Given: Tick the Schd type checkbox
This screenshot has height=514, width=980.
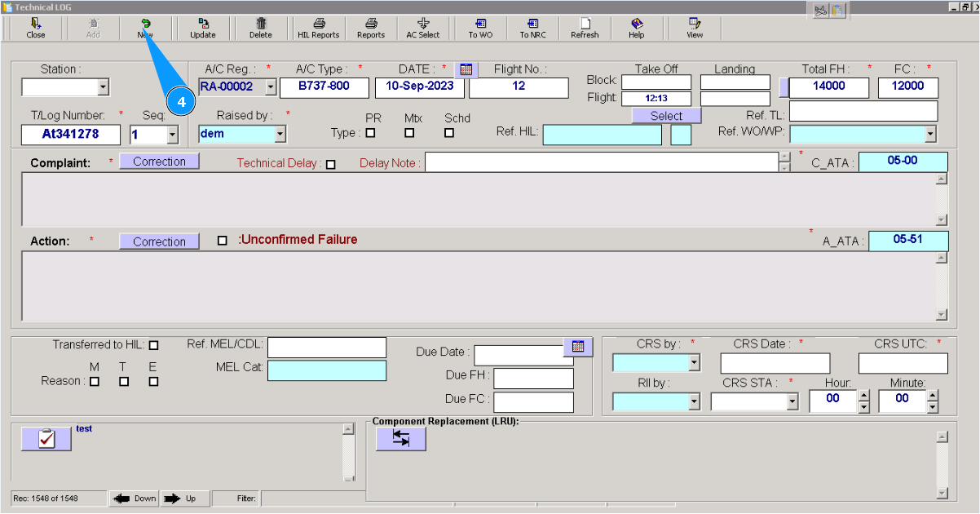Looking at the screenshot, I should [x=448, y=133].
